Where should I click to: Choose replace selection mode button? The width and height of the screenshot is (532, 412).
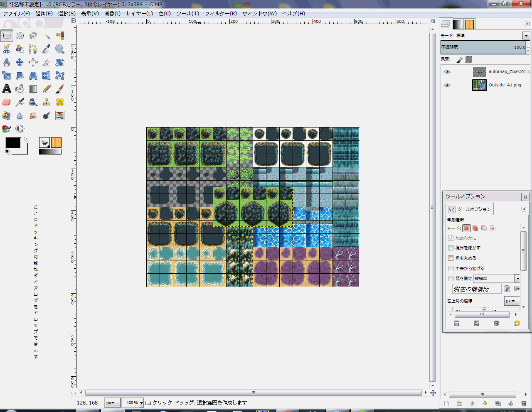(x=466, y=228)
